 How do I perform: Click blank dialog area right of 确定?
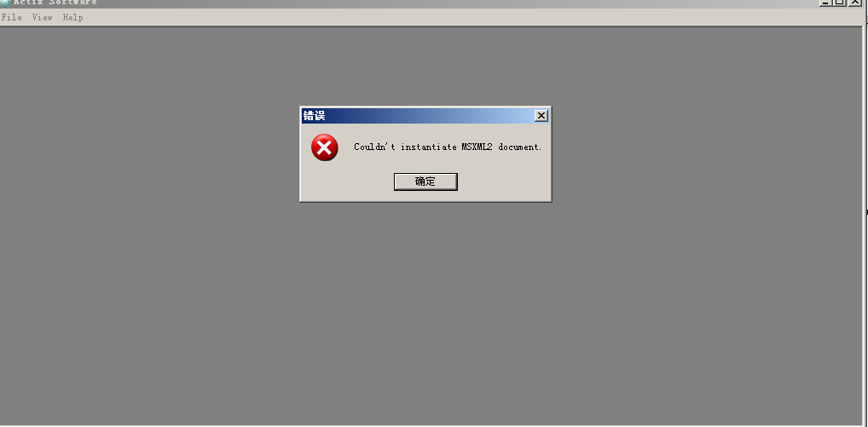pyautogui.click(x=503, y=182)
